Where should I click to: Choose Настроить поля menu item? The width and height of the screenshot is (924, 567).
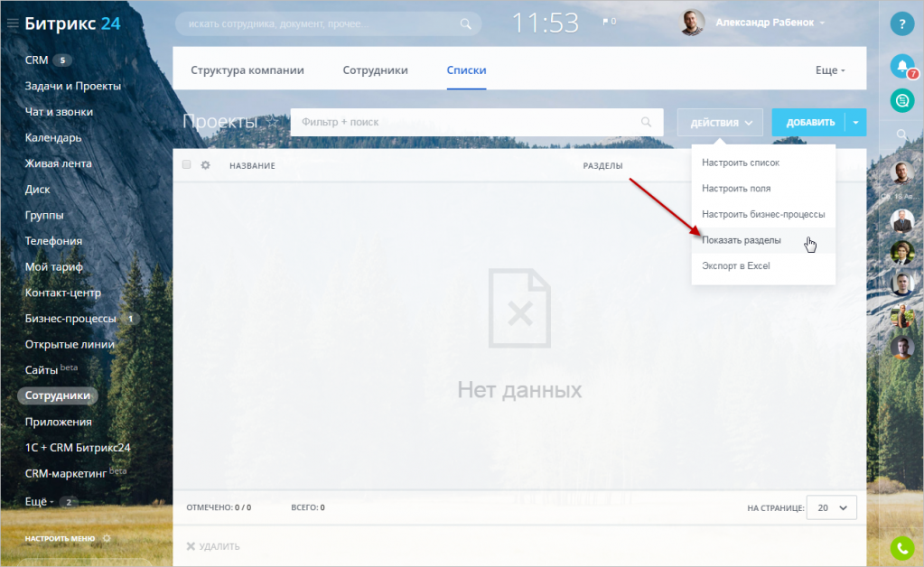point(763,189)
